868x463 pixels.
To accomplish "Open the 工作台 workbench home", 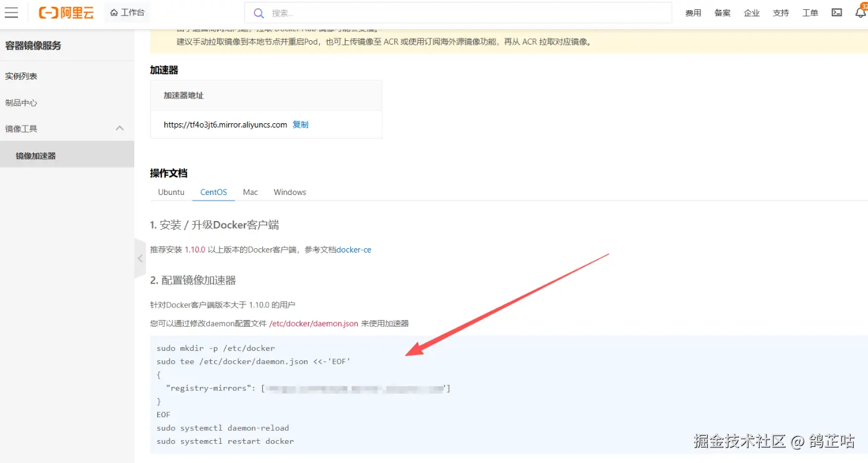I will 127,12.
